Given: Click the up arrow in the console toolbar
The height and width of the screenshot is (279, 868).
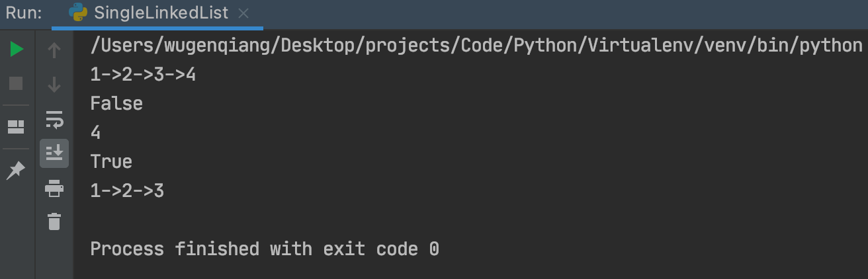Looking at the screenshot, I should 54,50.
